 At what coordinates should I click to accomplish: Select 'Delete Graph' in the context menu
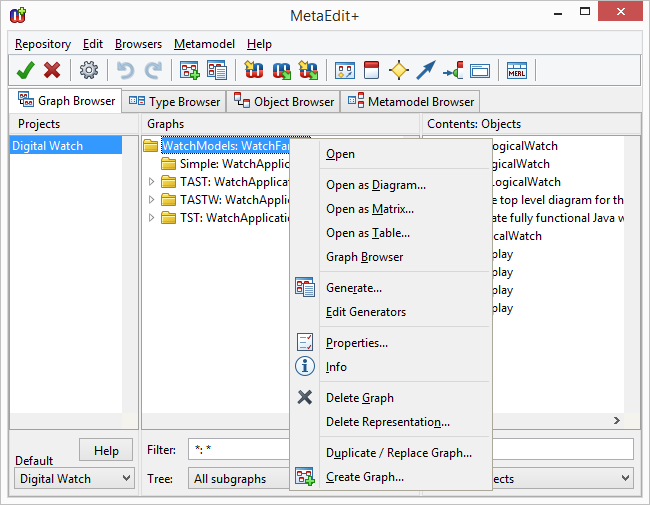pyautogui.click(x=359, y=398)
